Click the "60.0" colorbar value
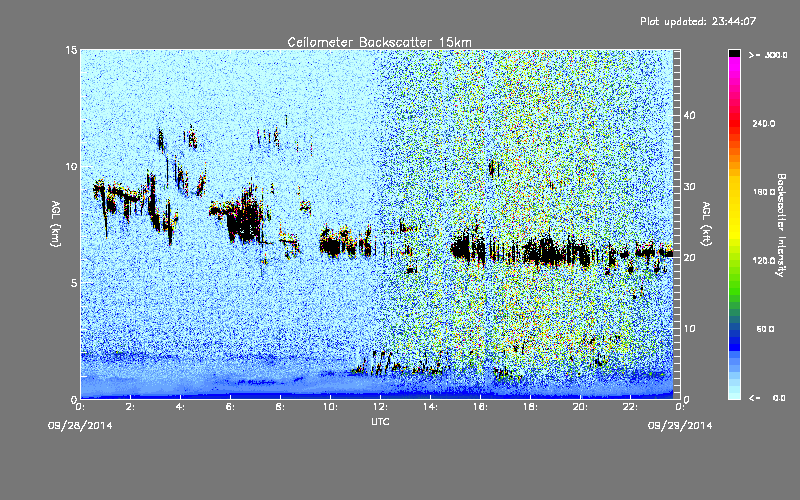 tap(765, 329)
